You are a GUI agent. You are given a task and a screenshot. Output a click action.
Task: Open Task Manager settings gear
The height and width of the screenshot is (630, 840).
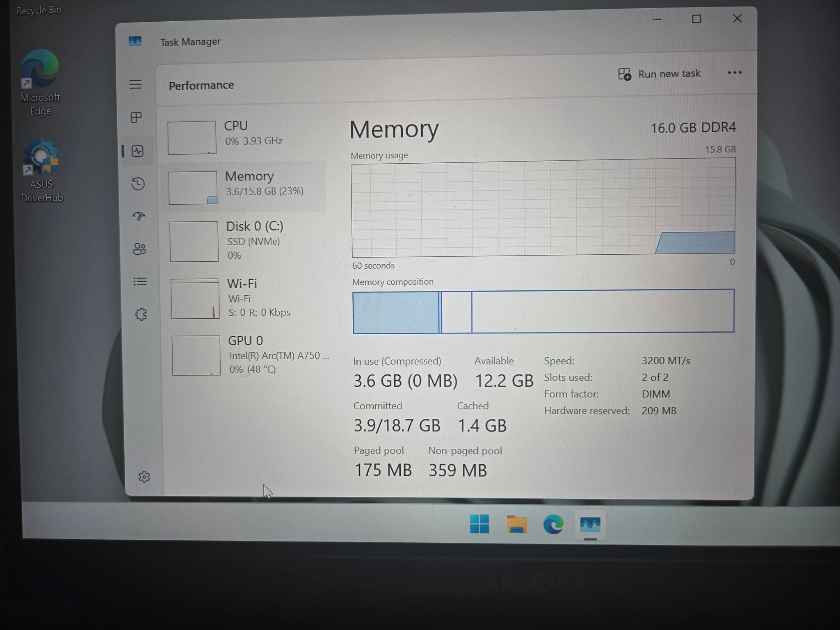pos(144,477)
